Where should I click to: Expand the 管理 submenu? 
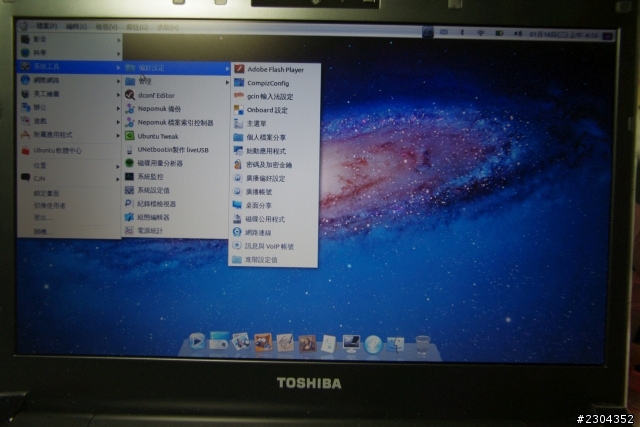176,82
